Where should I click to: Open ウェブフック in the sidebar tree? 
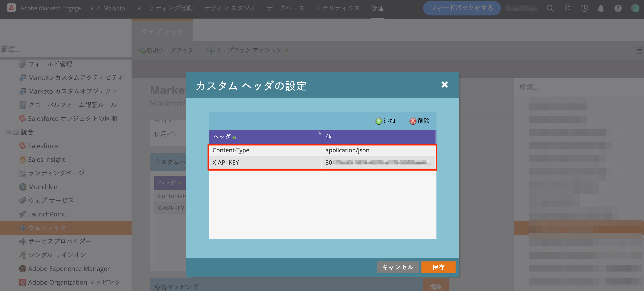pos(66,228)
